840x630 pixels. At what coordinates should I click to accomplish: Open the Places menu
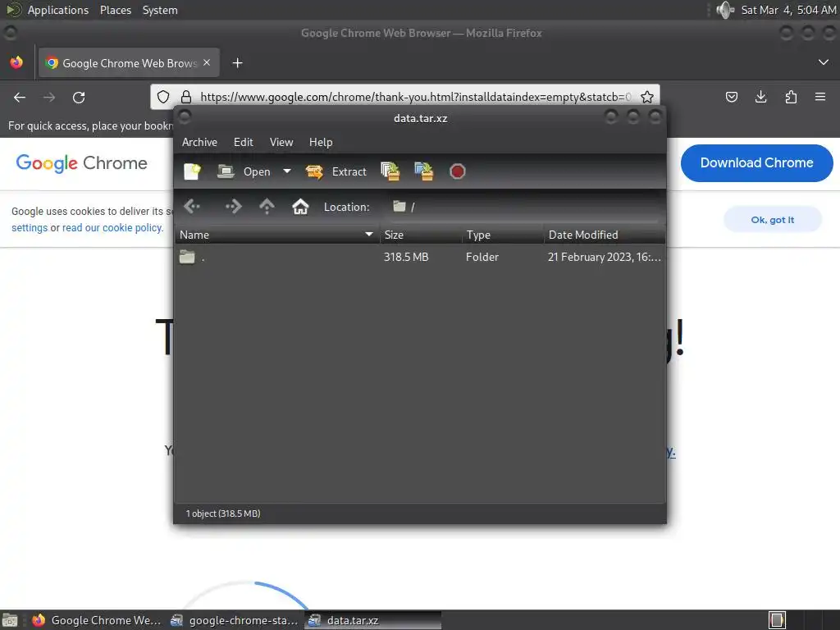pos(115,10)
